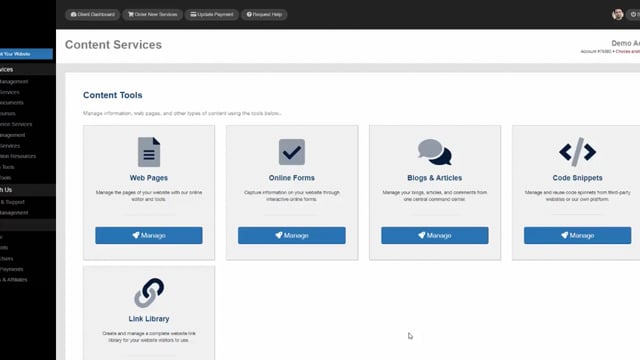Open the Link Library title link
640x360 pixels.
[149, 319]
